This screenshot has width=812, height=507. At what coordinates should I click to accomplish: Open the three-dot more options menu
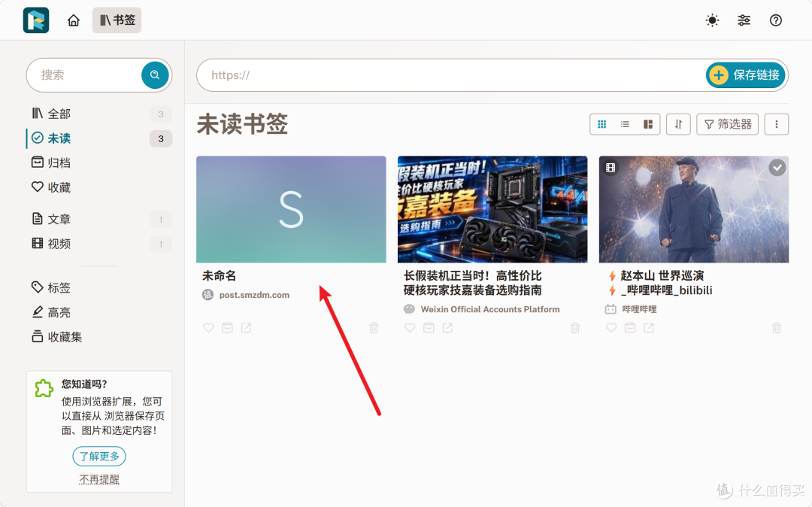point(776,124)
